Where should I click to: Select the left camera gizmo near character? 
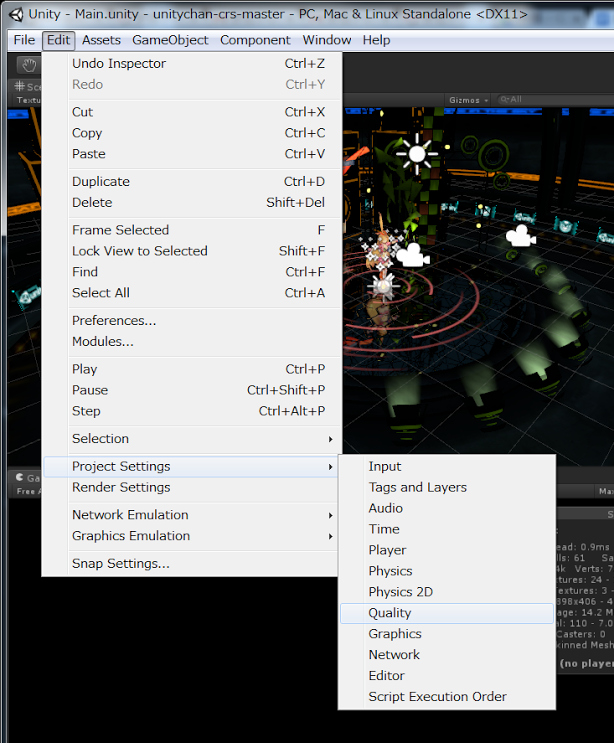(413, 255)
